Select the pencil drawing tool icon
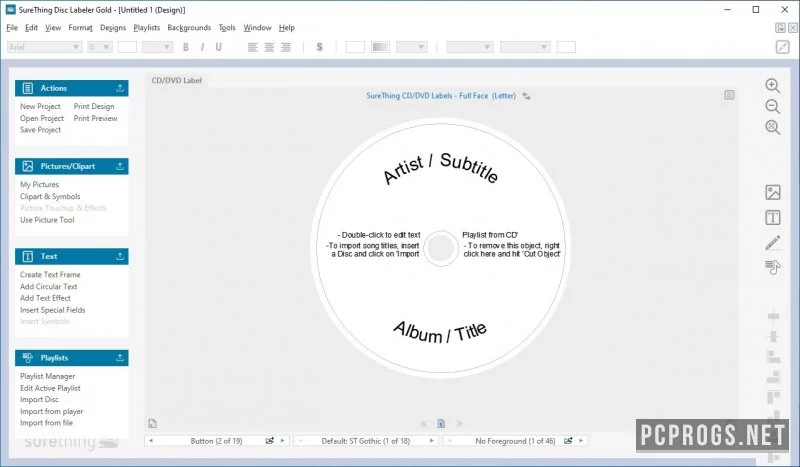Viewport: 800px width, 467px height. coord(772,242)
